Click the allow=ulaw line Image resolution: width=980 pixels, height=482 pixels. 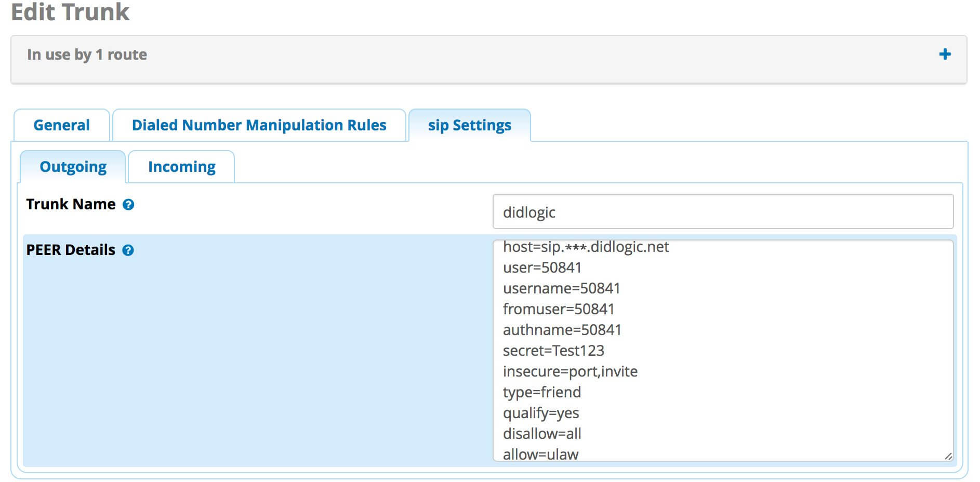(540, 454)
